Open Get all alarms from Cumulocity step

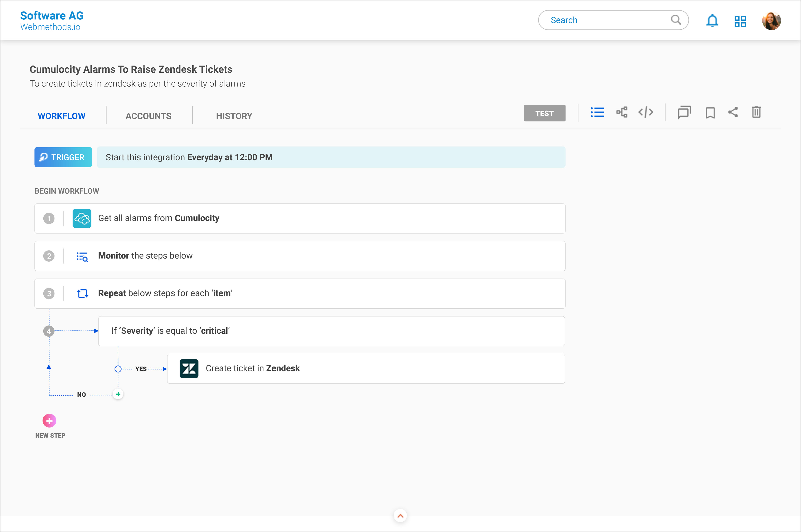[x=300, y=218]
